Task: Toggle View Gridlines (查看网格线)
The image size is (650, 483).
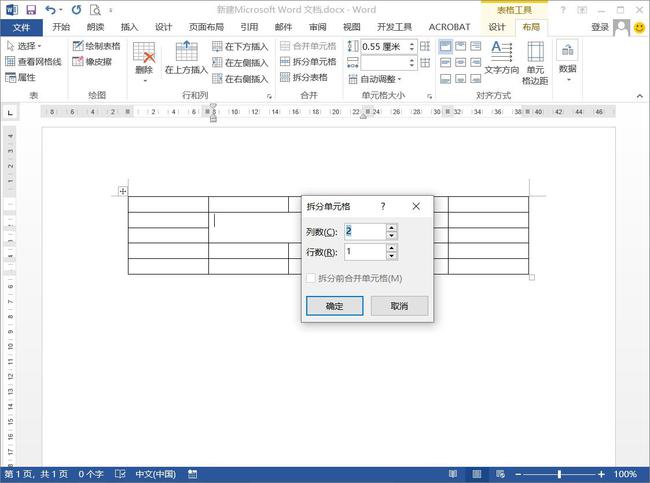Action: 33,62
